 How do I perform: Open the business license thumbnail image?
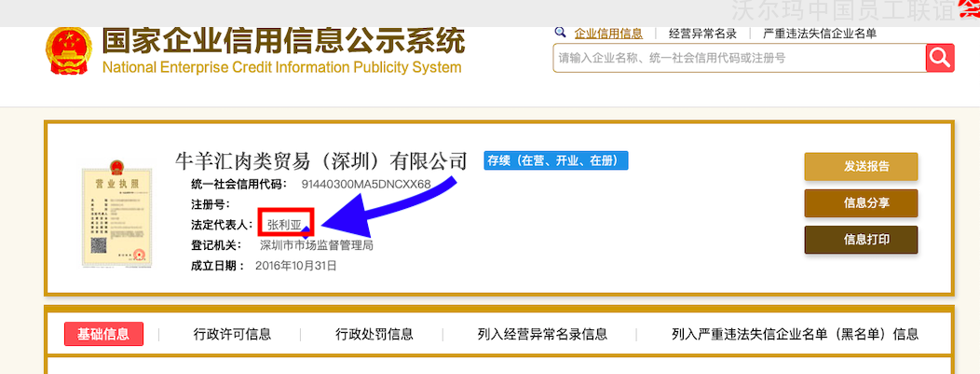point(116,214)
